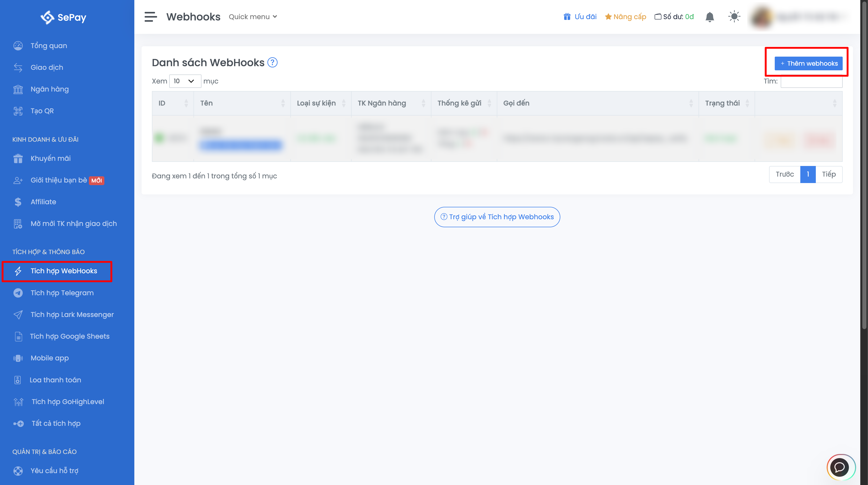
Task: Click the Thêm webhooks button
Action: pyautogui.click(x=808, y=63)
